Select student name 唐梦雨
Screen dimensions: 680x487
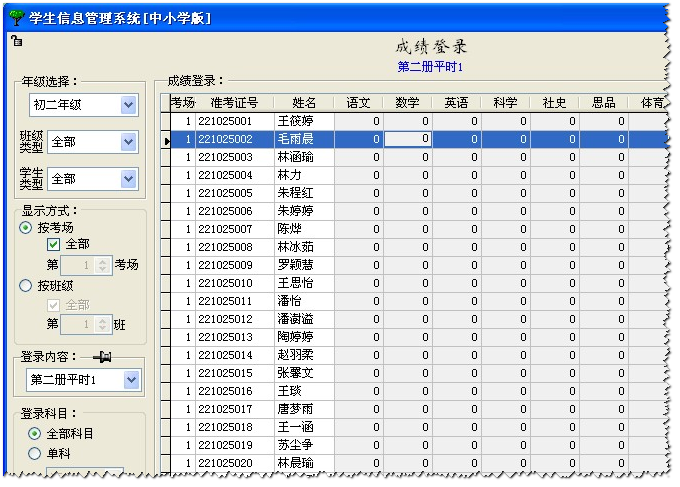point(295,409)
